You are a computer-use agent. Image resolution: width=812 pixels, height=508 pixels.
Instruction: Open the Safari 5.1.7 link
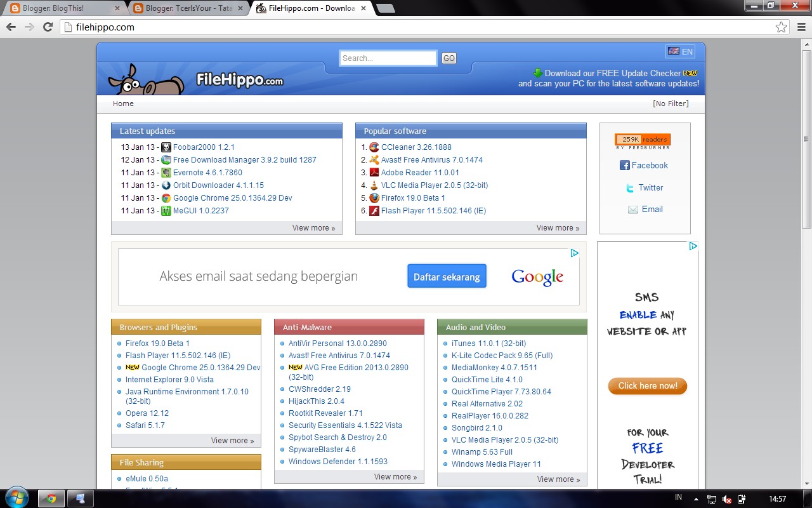tap(145, 425)
